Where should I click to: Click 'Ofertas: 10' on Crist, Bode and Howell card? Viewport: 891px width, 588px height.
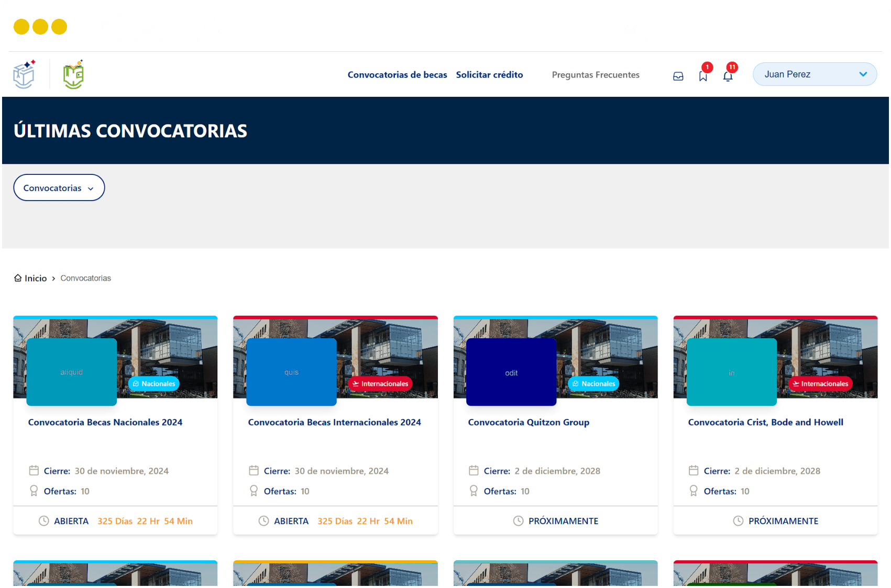(727, 491)
